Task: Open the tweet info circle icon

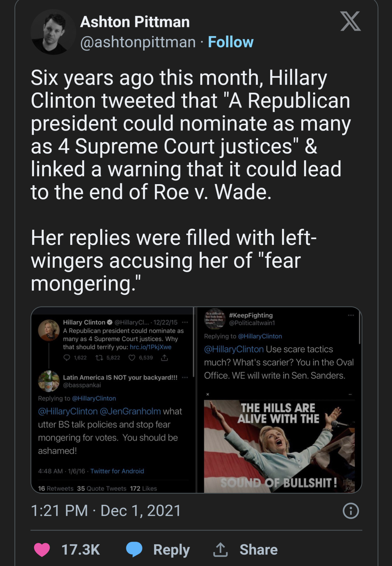Action: [351, 511]
